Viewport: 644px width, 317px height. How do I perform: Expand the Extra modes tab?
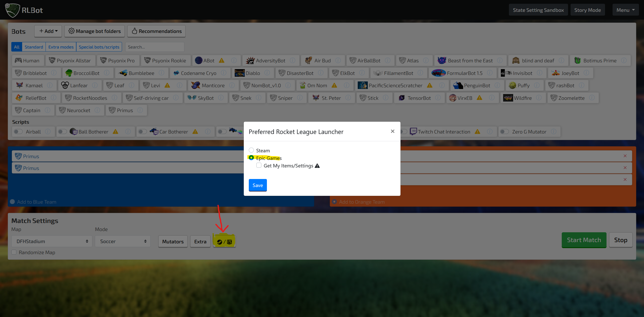(x=61, y=47)
